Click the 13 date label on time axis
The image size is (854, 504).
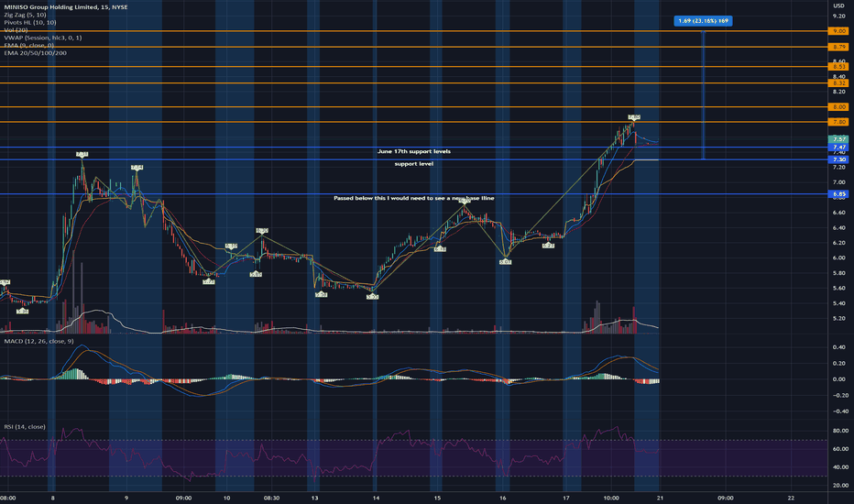pos(315,498)
